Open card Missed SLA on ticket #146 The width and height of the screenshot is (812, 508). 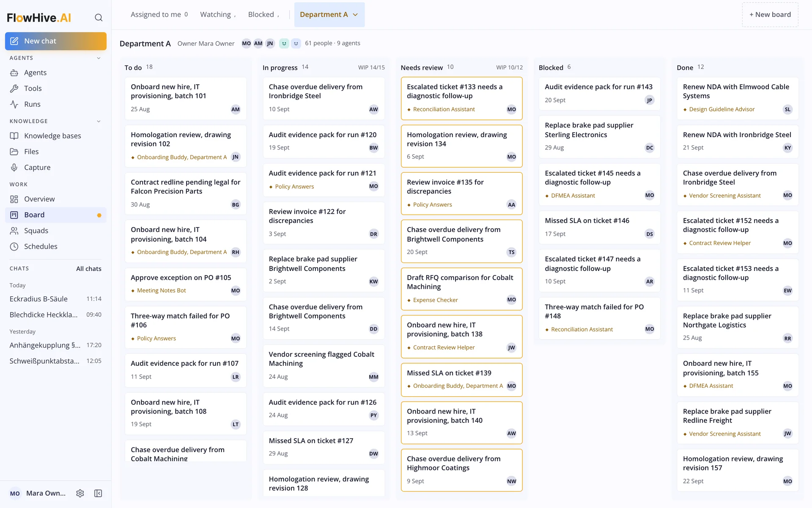[x=599, y=227]
